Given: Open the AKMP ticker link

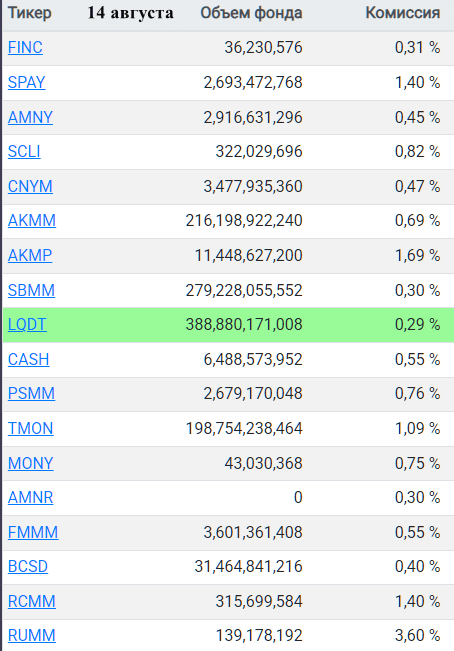Looking at the screenshot, I should click(30, 255).
